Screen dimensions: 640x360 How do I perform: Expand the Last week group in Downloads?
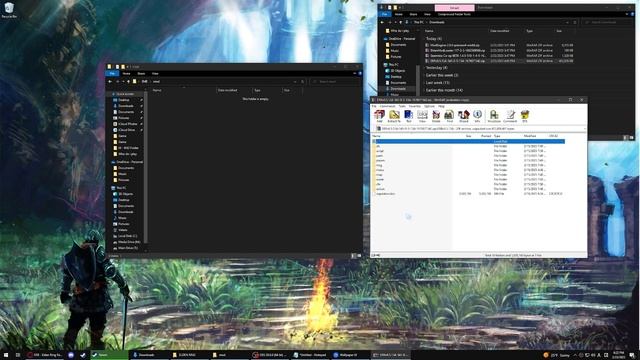437,82
